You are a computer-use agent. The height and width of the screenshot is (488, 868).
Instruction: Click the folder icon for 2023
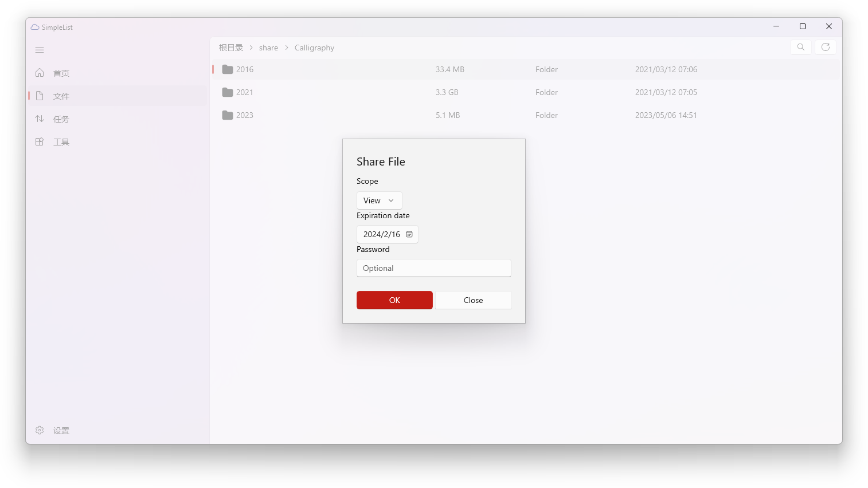(228, 115)
